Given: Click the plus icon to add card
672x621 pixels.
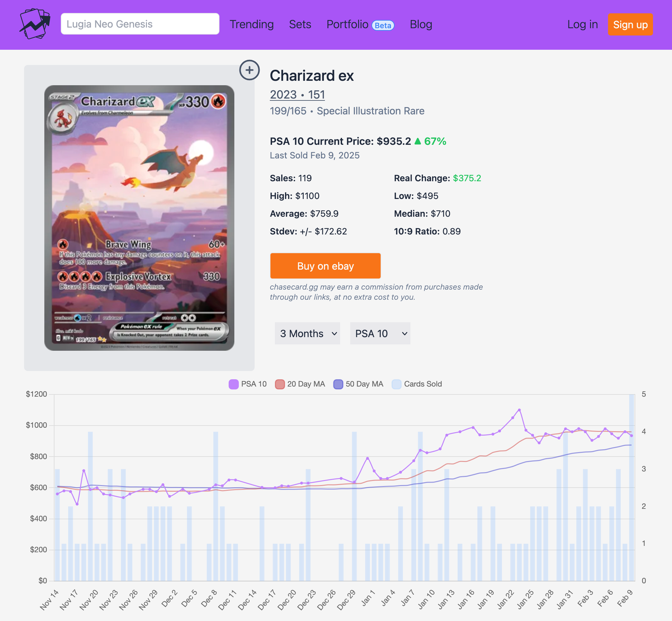Looking at the screenshot, I should click(249, 70).
